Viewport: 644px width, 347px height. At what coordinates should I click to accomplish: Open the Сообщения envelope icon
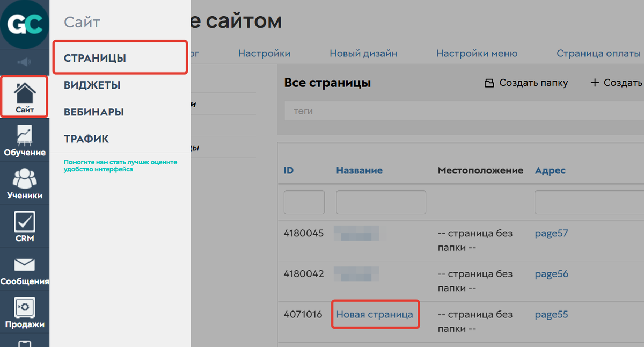[25, 269]
